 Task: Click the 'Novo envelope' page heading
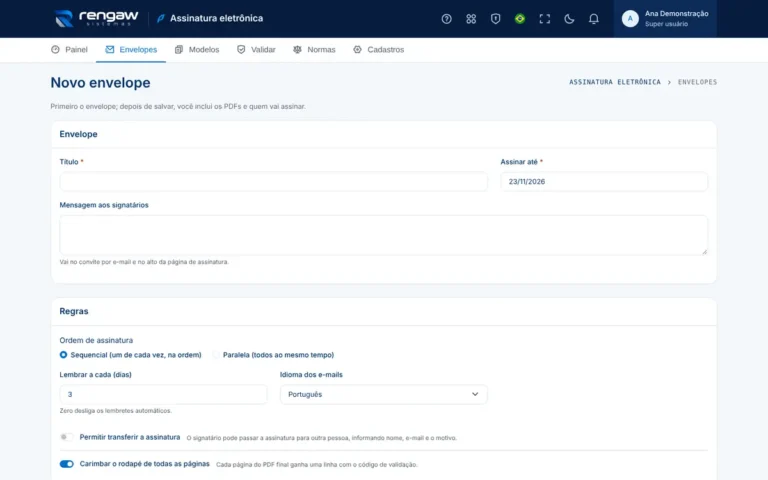point(100,83)
